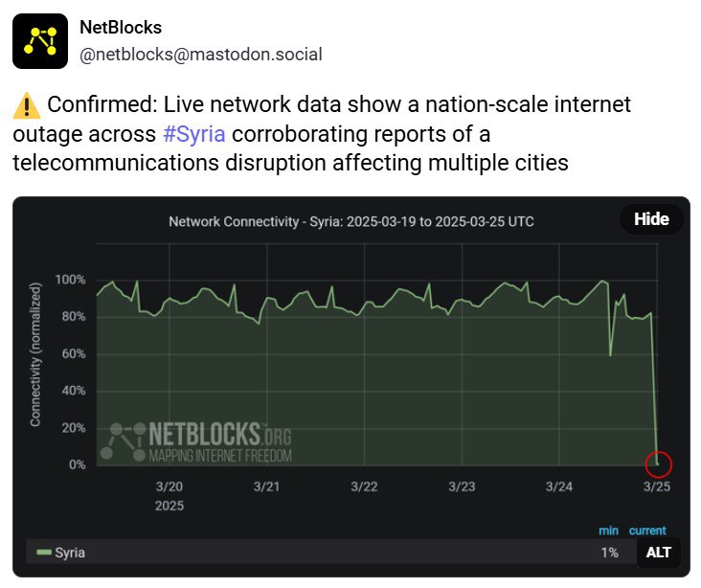Click the 3/20 date tick label

[x=170, y=486]
